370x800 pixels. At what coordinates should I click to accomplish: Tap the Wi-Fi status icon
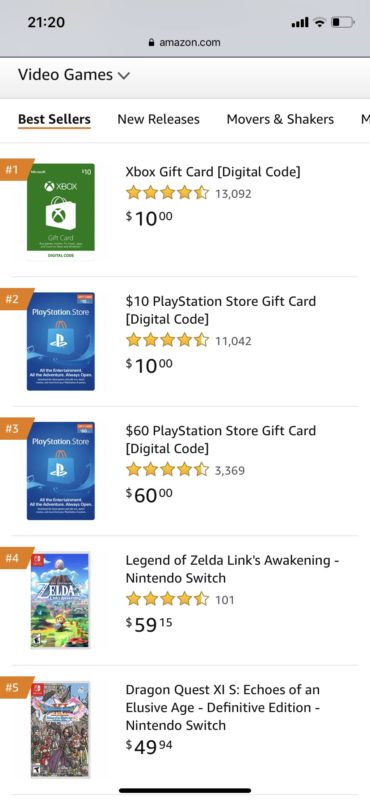coord(320,23)
